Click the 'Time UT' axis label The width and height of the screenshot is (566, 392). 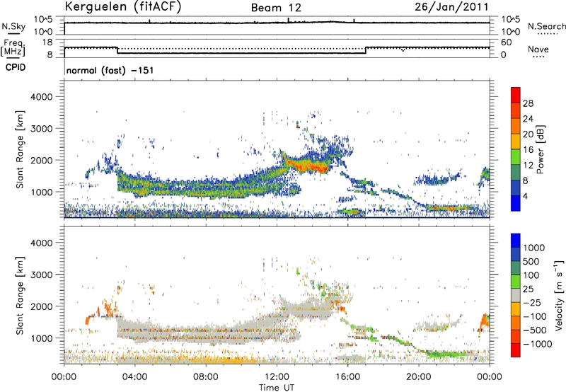click(277, 388)
